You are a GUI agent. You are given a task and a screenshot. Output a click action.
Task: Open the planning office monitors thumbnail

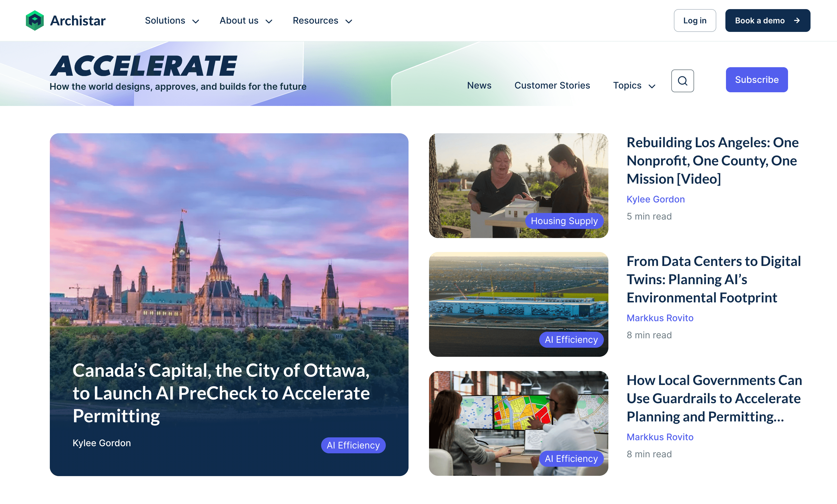click(518, 423)
